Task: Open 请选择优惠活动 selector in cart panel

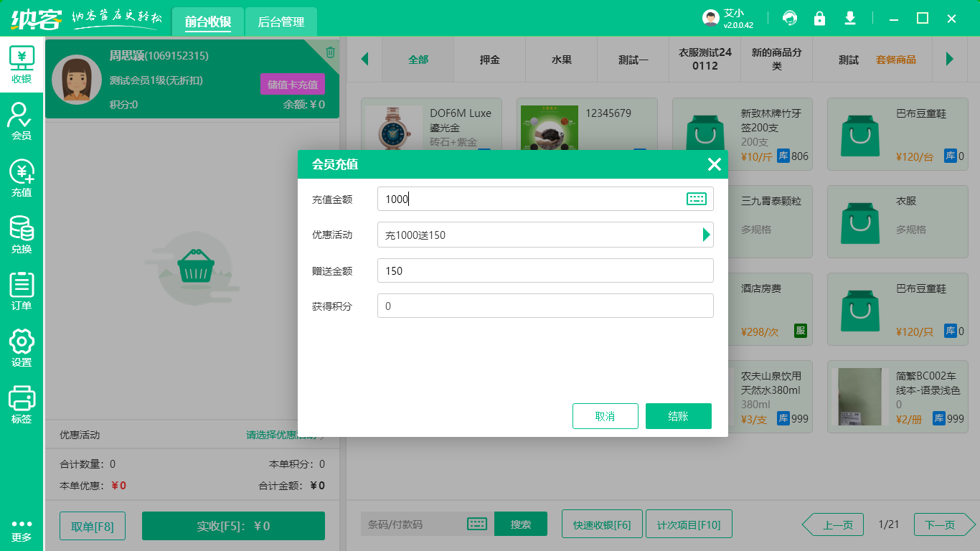Action: click(x=286, y=435)
